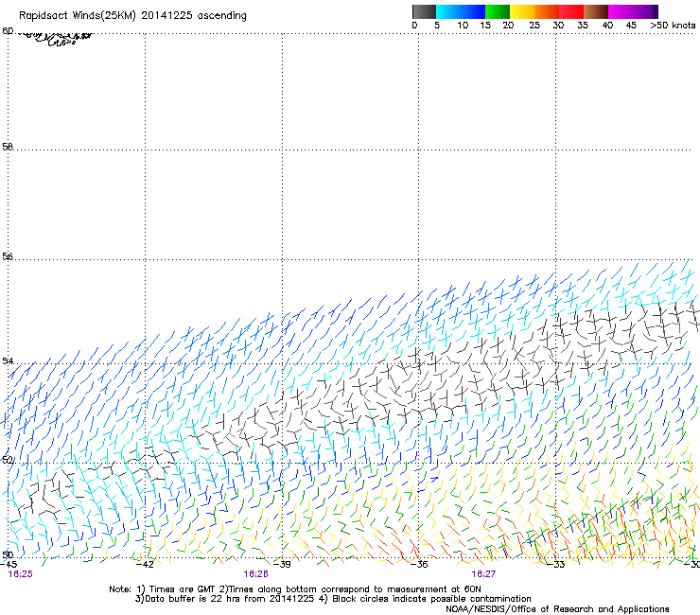Click the gray 0-5 knots color swatch
Screen dimensions: 700x615
[424, 11]
